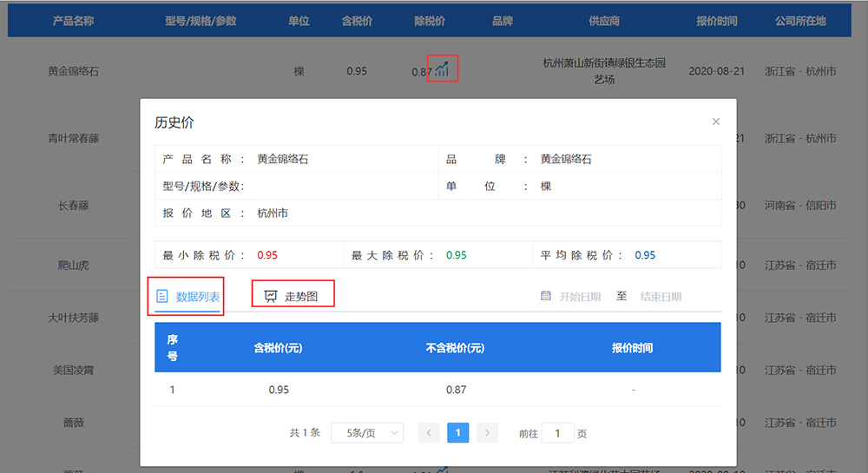Select the 开始日期 date field
The width and height of the screenshot is (868, 473).
[580, 297]
